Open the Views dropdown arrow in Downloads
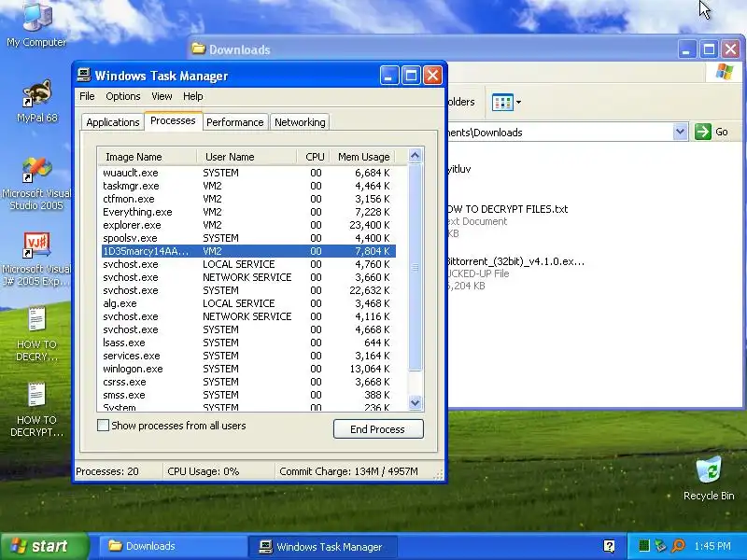Screen dimensions: 747x560 pyautogui.click(x=518, y=102)
